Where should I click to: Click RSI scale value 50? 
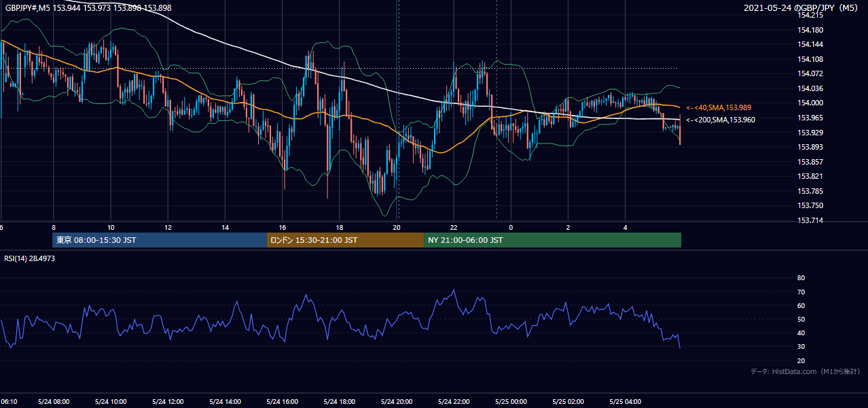(801, 319)
